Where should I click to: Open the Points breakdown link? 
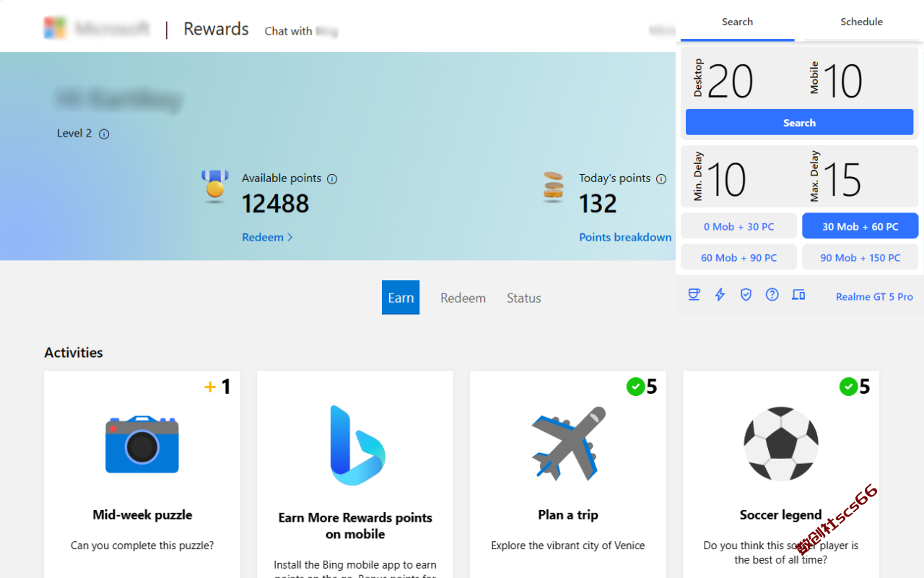point(625,237)
